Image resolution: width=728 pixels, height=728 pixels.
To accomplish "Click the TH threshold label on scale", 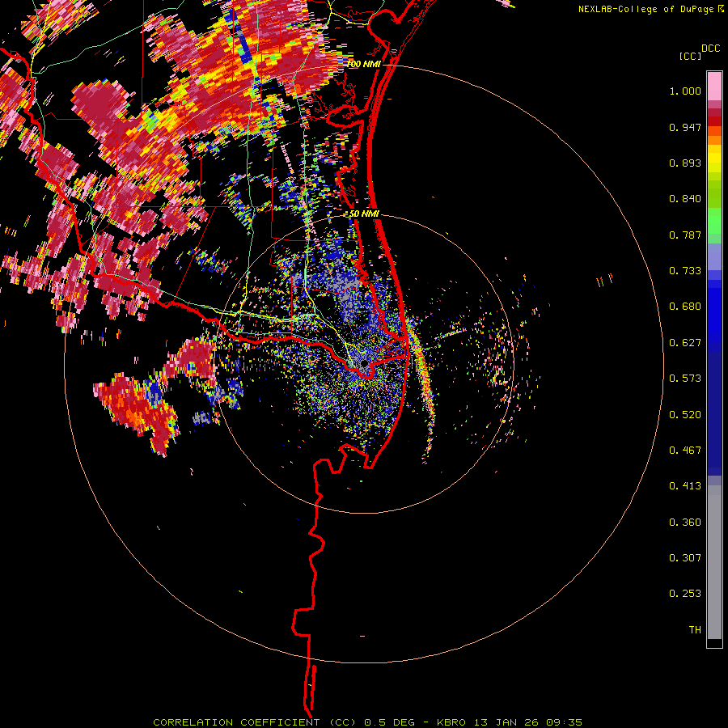I will click(695, 630).
